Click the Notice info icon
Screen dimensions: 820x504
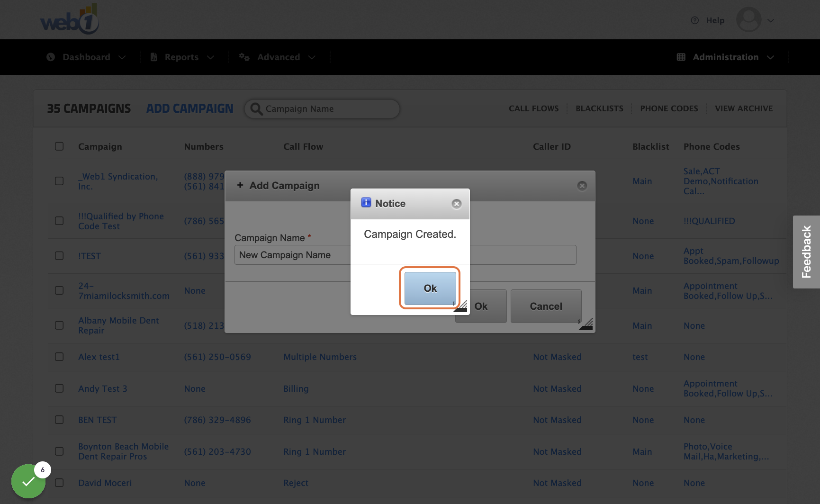click(x=366, y=203)
